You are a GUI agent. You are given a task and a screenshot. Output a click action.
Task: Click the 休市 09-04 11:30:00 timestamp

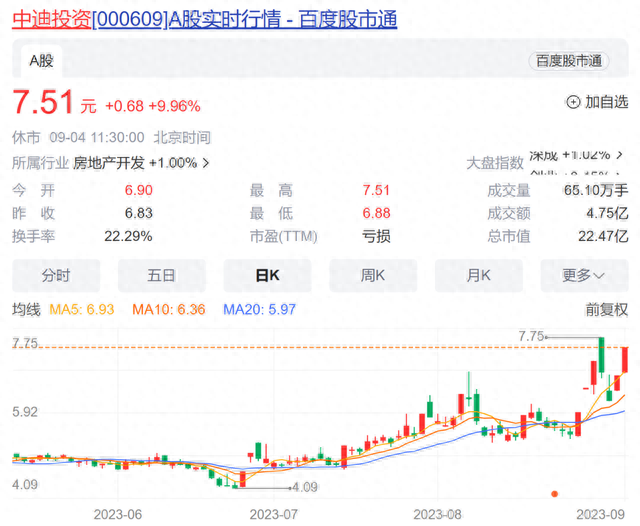78,138
